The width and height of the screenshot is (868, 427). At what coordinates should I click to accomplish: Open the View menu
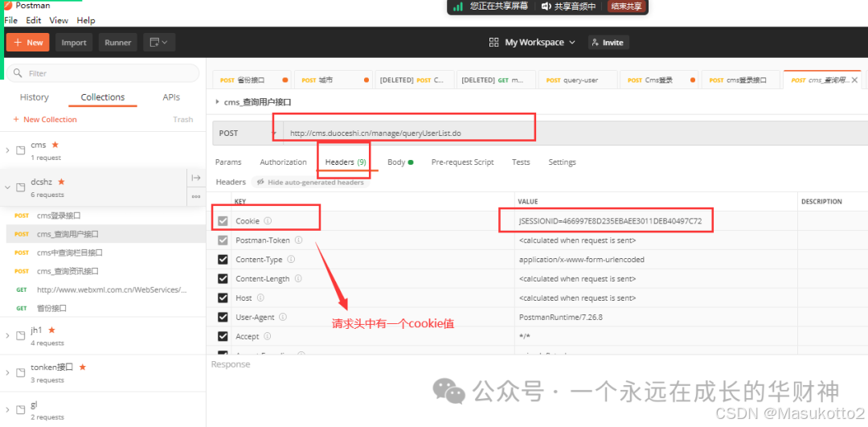click(x=59, y=20)
